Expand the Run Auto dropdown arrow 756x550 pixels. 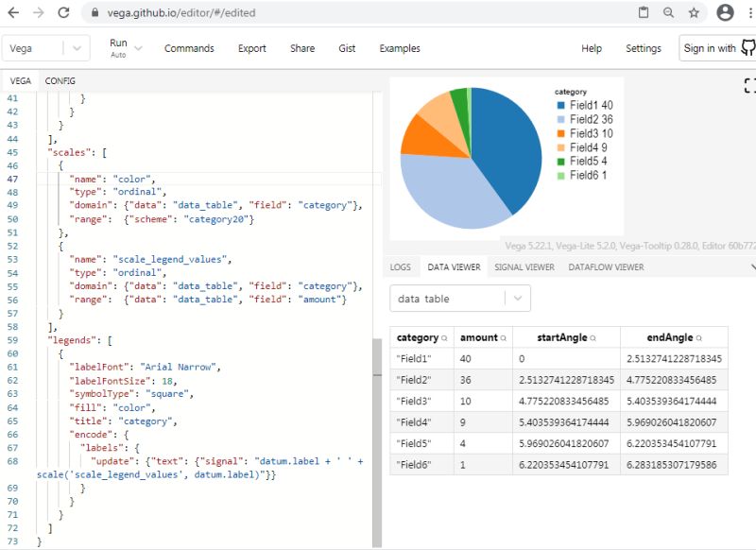pos(139,48)
